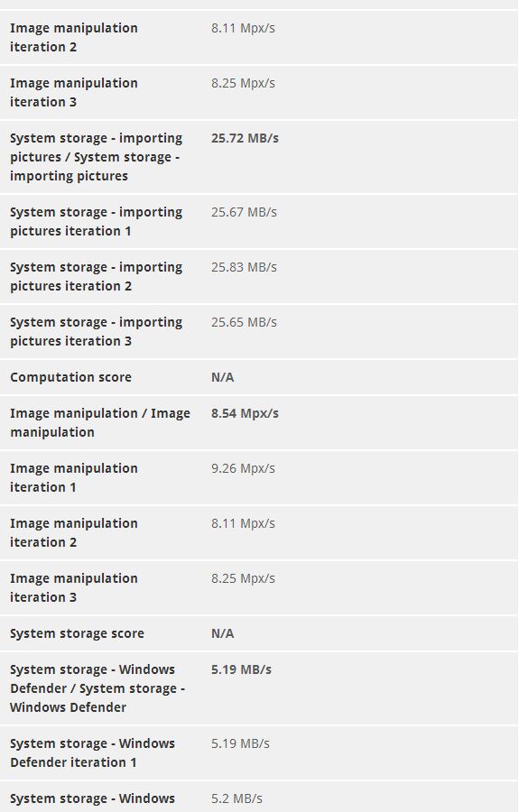
Task: Click the topmost 8.11 Mpx/s value
Action: (x=243, y=29)
